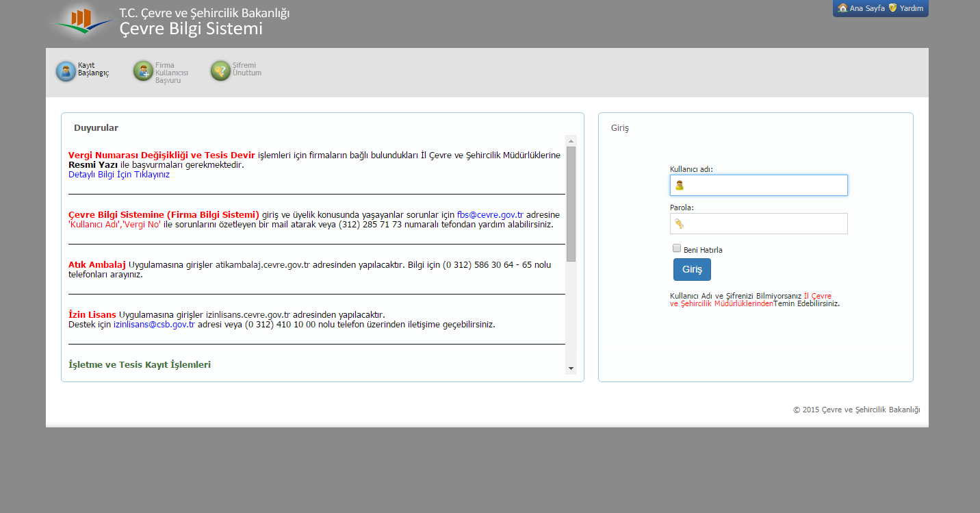980x513 pixels.
Task: Click the Şifremi Unuttum question icon
Action: [x=220, y=71]
